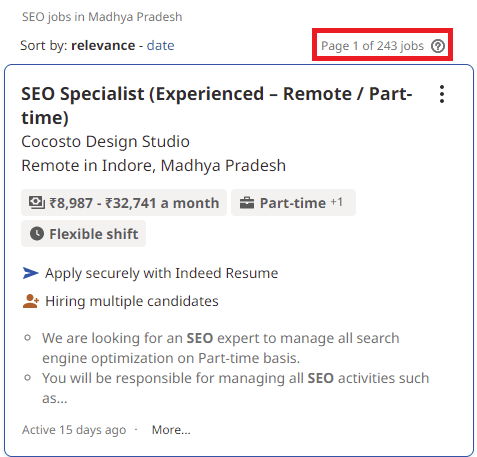The image size is (477, 457).
Task: Click Cocosto Design Studio company name
Action: point(105,141)
